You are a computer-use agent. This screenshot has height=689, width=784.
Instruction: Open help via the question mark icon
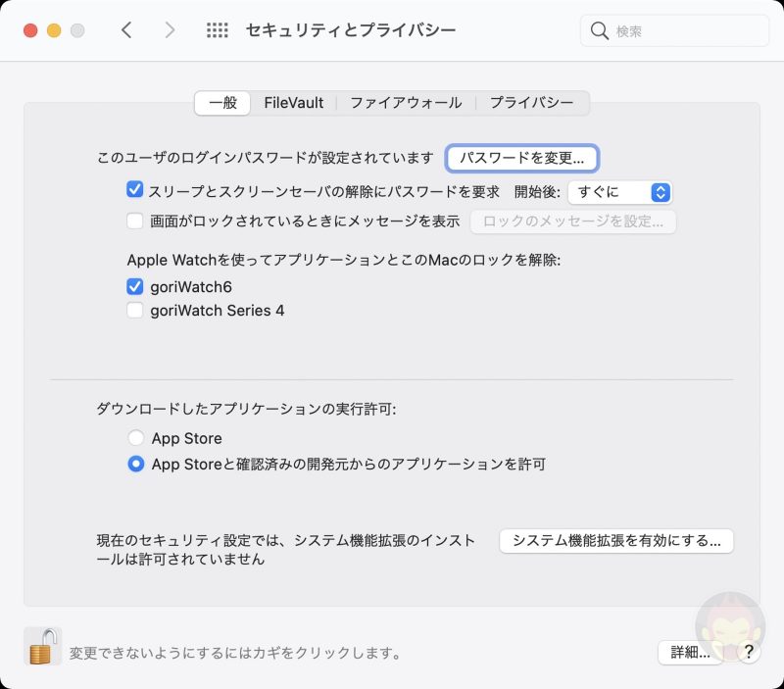tap(751, 652)
